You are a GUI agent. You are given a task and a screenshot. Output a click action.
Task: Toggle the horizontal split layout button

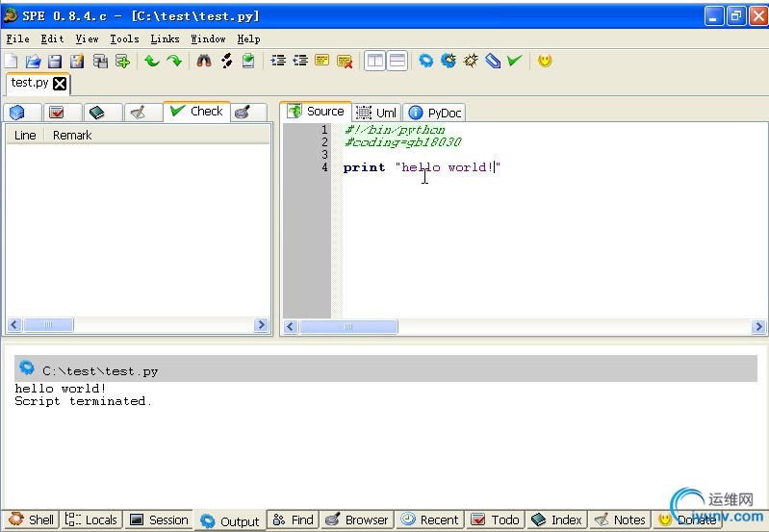(397, 61)
